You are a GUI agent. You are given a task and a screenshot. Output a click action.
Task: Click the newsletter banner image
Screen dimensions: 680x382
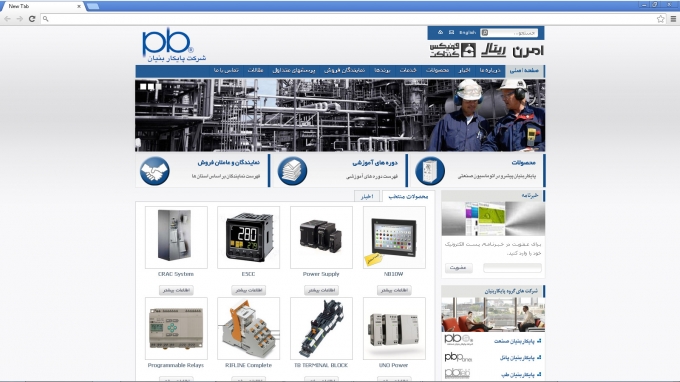pos(493,219)
